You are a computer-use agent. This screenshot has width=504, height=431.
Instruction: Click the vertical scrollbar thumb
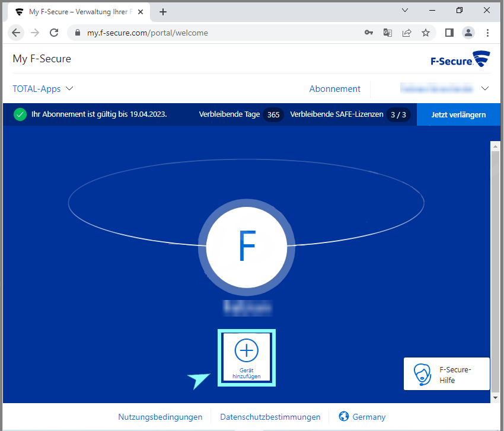click(x=495, y=272)
